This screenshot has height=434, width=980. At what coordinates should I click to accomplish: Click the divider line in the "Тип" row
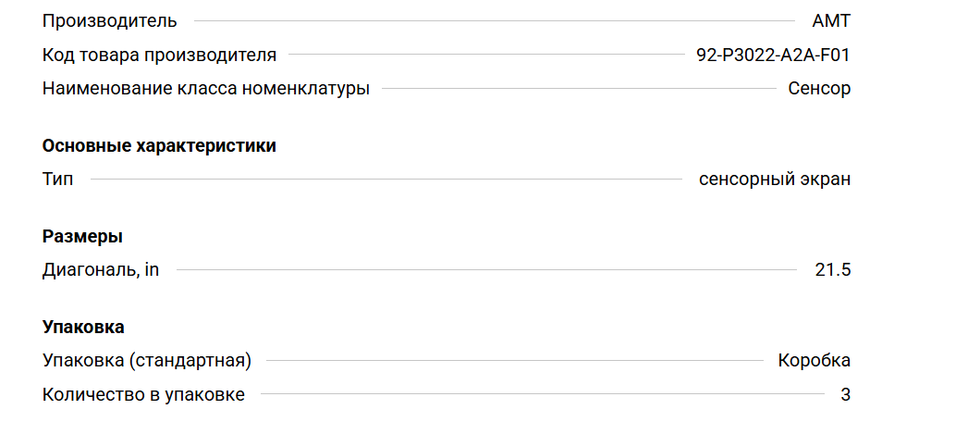(386, 180)
